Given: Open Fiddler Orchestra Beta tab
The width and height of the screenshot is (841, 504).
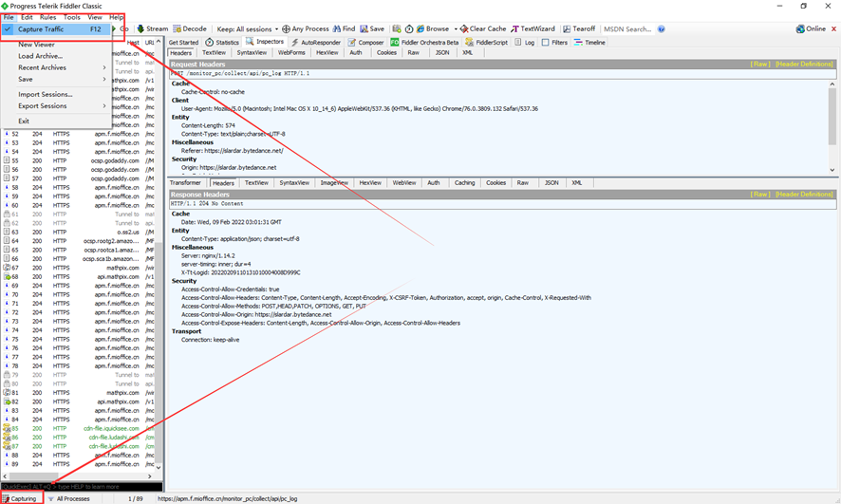Looking at the screenshot, I should coord(424,43).
